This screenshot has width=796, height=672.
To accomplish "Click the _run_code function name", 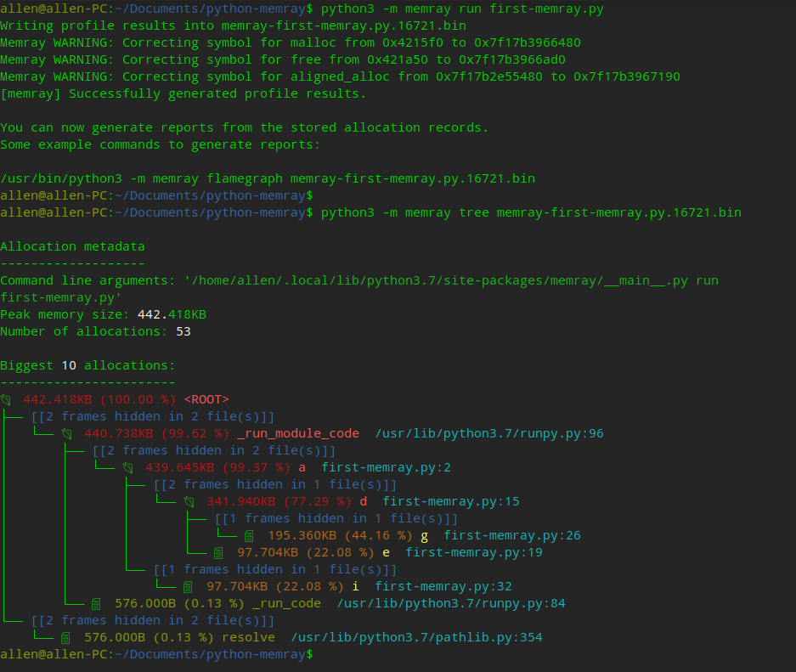I will (287, 603).
